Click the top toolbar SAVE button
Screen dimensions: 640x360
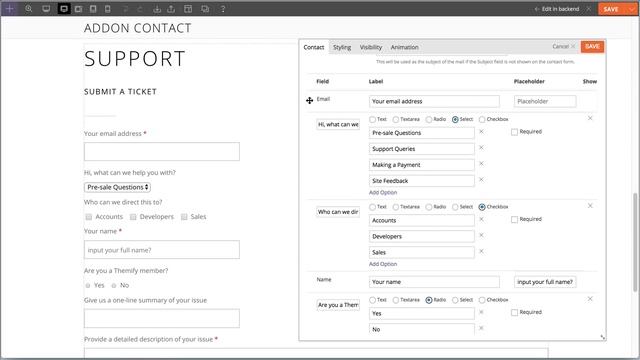click(611, 9)
